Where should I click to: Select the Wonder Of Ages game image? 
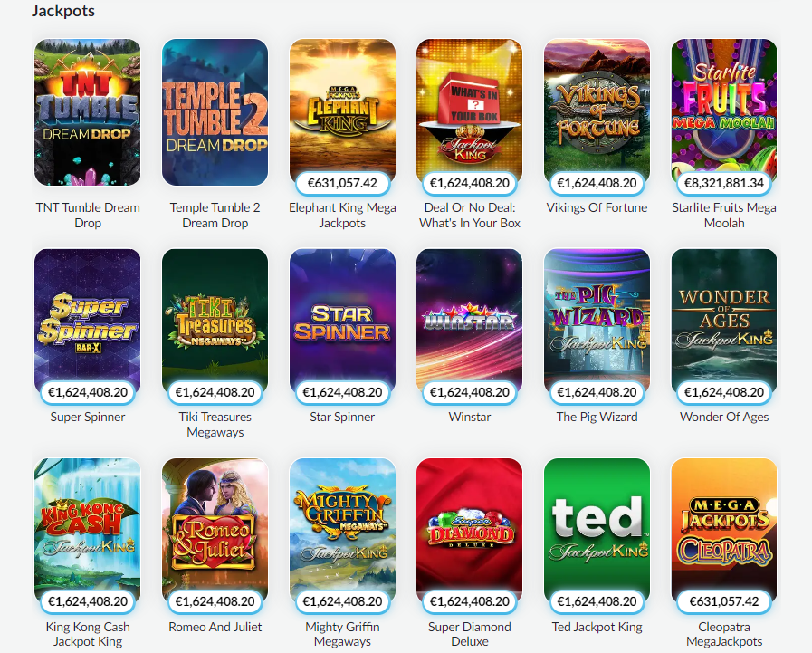(x=724, y=322)
